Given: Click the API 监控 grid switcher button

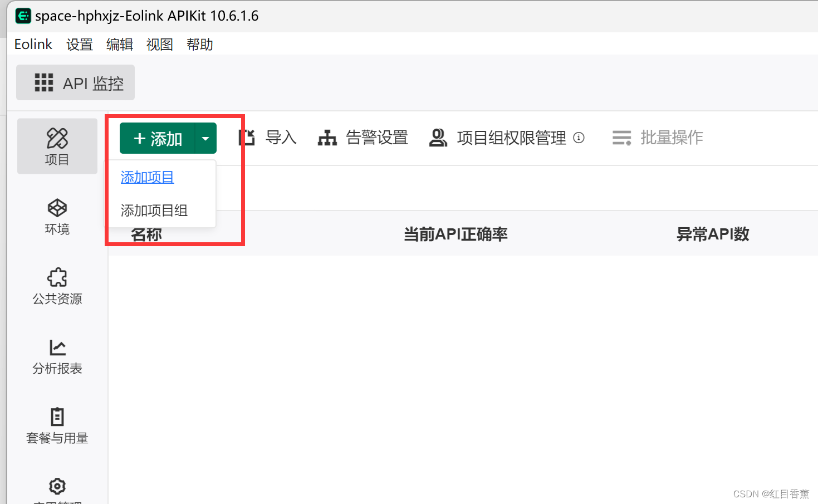Looking at the screenshot, I should point(76,82).
